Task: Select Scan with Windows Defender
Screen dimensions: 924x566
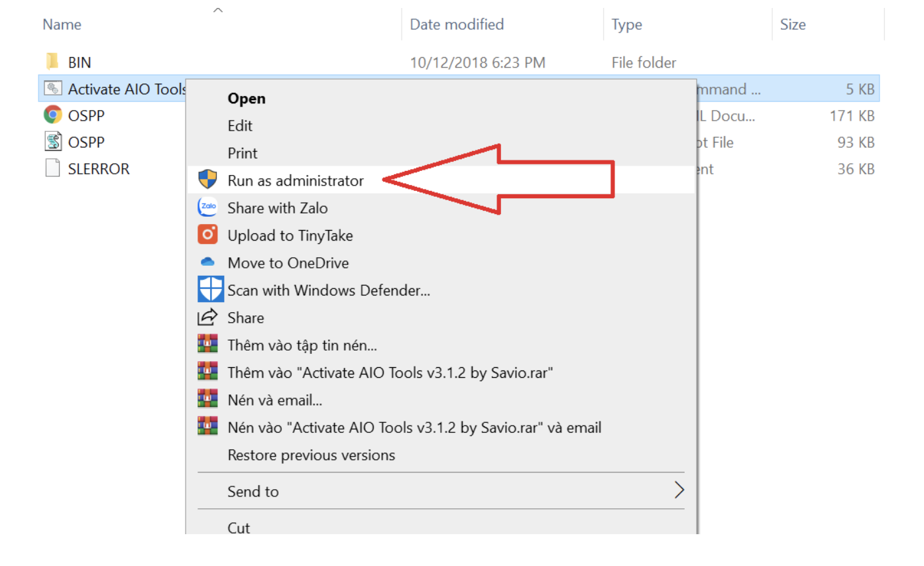Action: coord(329,290)
